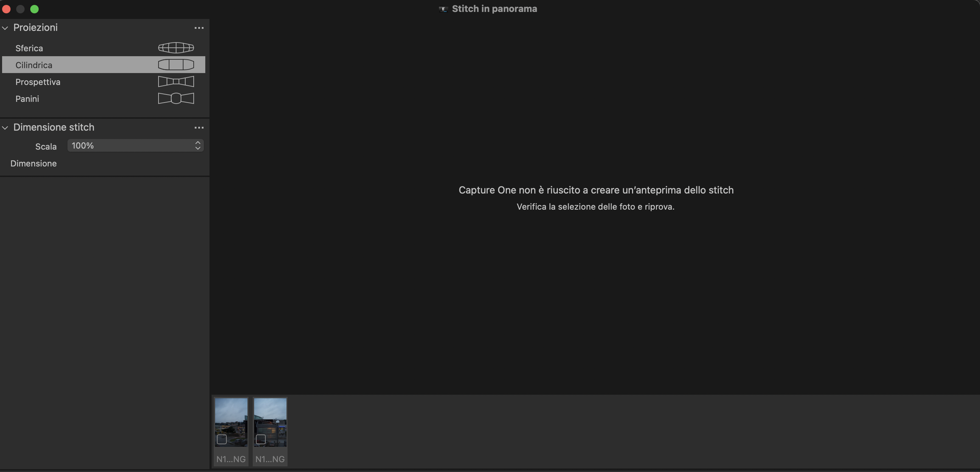Click first thumbnail's N1...NG filename
980x472 pixels.
tap(231, 459)
